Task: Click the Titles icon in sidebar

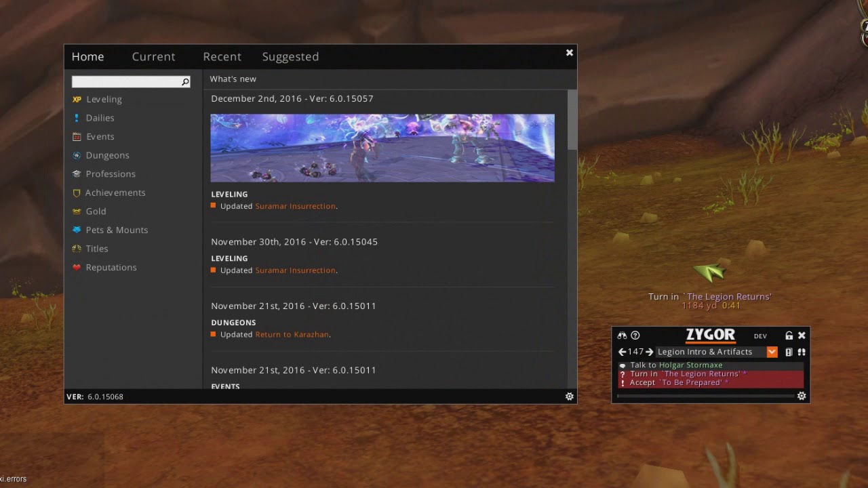Action: point(77,249)
